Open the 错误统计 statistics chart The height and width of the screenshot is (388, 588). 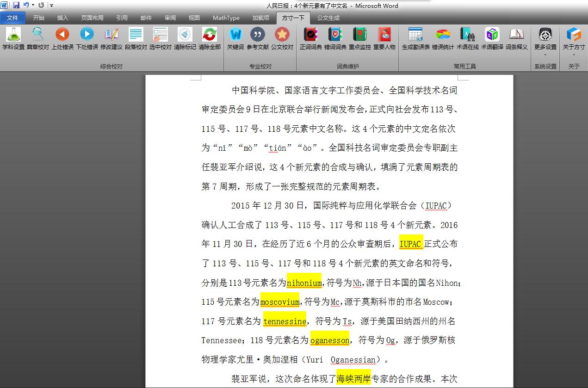pos(443,35)
